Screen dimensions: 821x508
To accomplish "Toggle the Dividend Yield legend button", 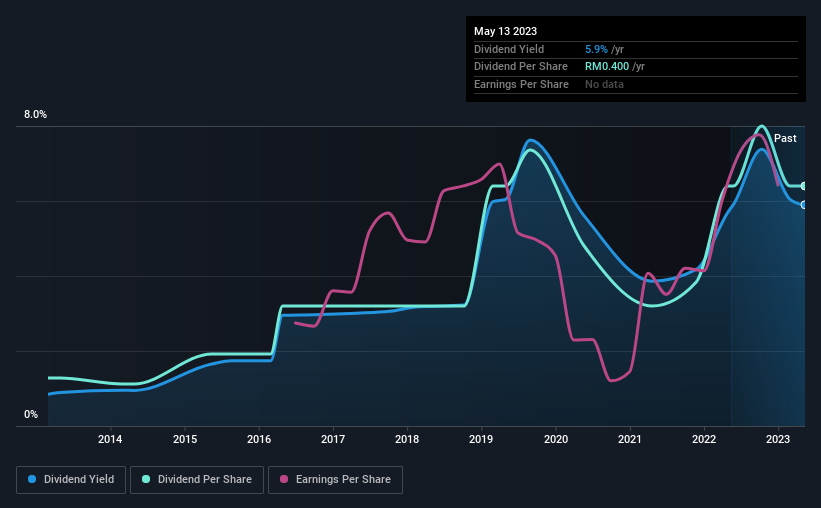I will tap(71, 480).
